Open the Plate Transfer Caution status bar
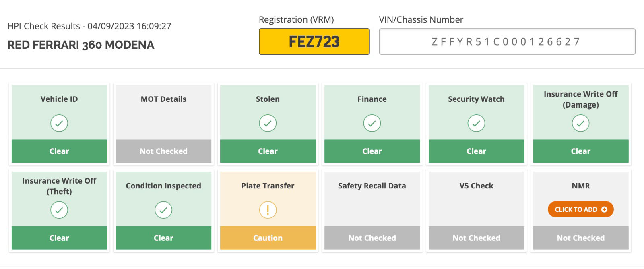The height and width of the screenshot is (269, 644). [x=268, y=238]
